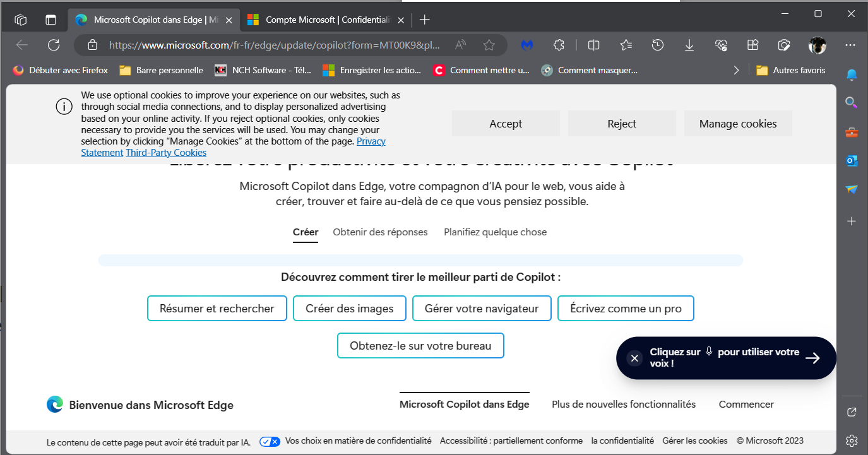Add this page to favorites with the star
Viewport: 868px width, 455px height.
point(489,45)
